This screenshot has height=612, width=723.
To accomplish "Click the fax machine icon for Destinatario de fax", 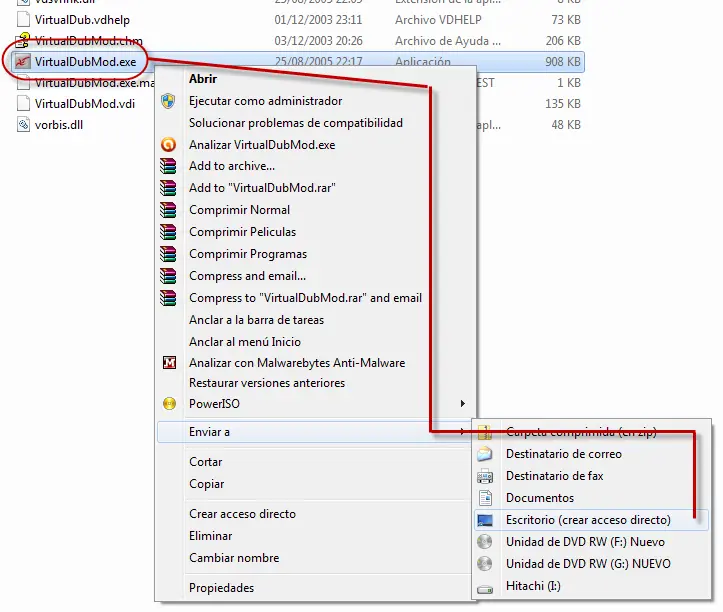I will 485,476.
